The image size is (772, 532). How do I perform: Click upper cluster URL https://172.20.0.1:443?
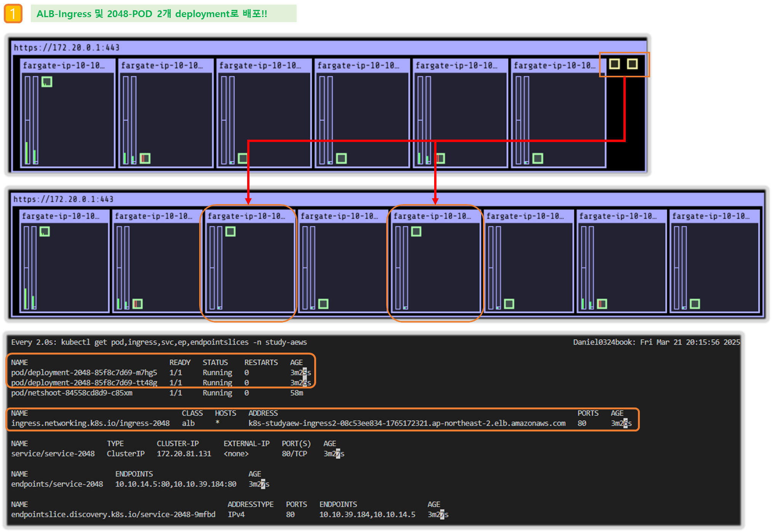[x=67, y=48]
